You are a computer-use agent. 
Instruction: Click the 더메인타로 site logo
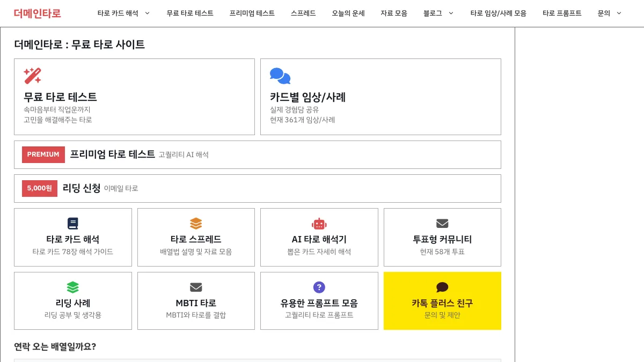38,13
